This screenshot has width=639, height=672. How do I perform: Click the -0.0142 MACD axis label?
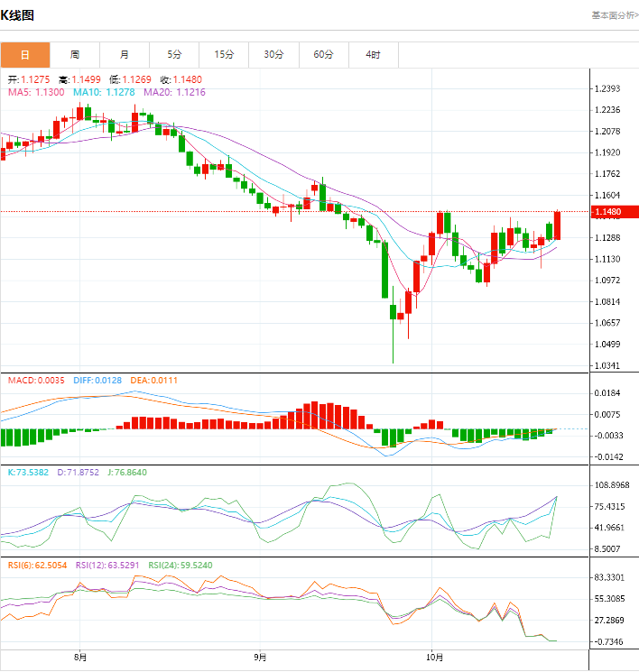[608, 456]
